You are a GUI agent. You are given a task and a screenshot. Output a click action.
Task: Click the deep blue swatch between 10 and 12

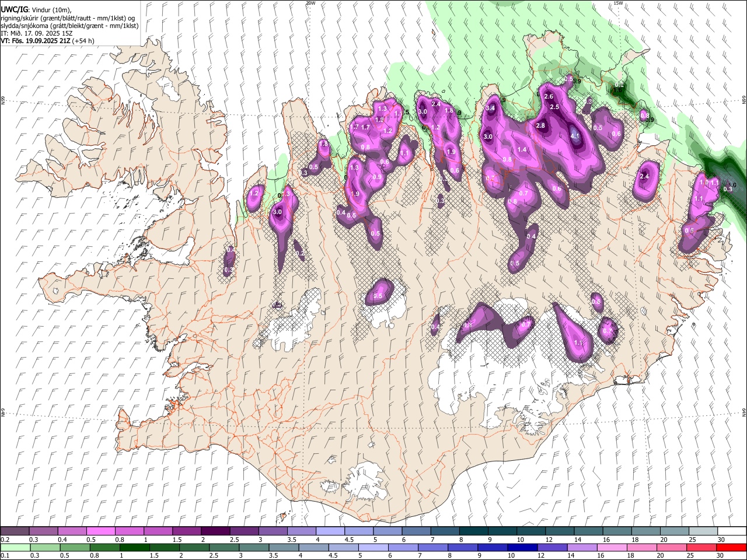click(522, 547)
